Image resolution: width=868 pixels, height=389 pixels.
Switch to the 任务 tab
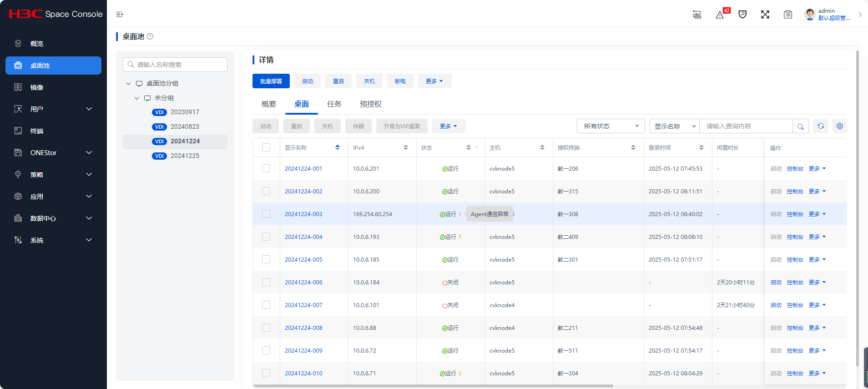click(334, 104)
